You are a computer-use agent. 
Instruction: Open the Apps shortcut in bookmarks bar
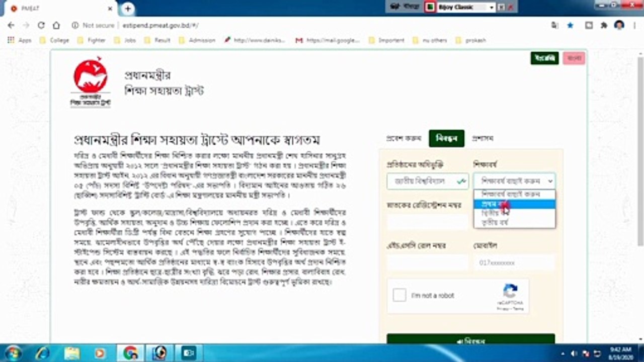click(x=19, y=40)
